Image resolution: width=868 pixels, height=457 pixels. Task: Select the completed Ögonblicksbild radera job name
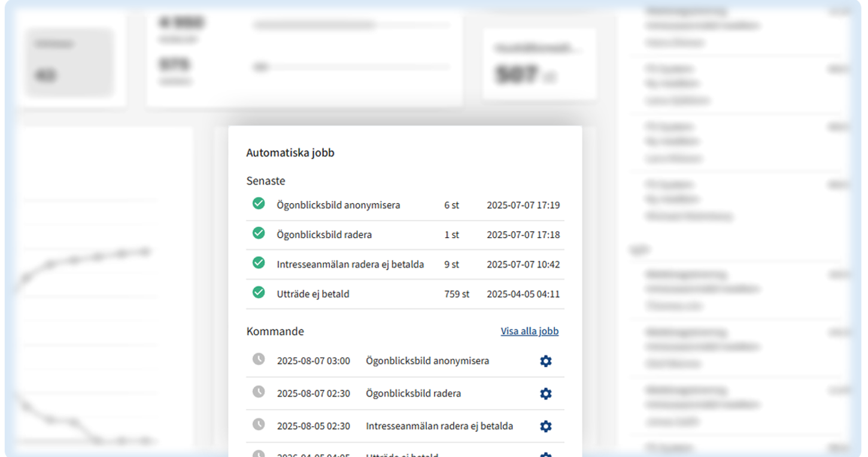coord(324,235)
